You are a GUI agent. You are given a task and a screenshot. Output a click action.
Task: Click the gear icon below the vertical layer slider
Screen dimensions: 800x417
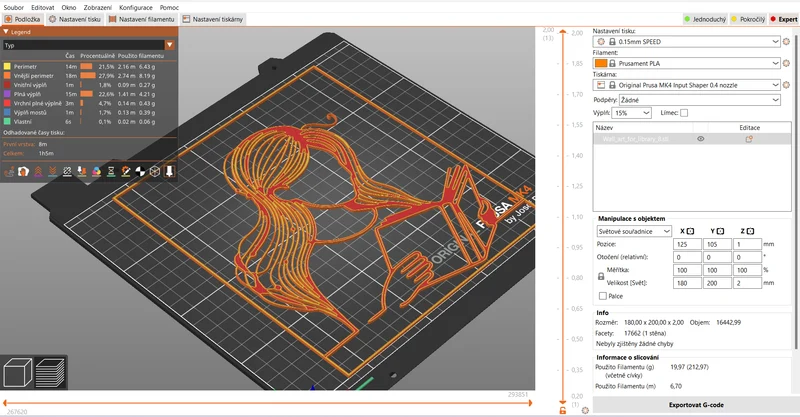point(585,410)
